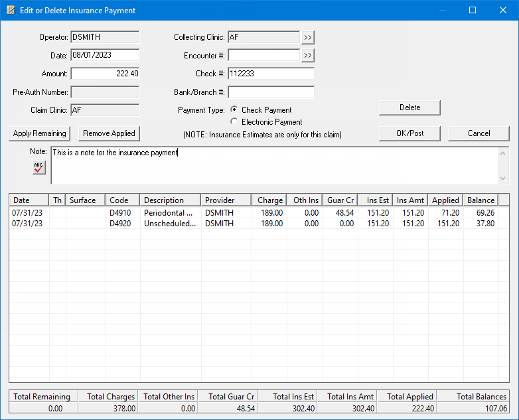
Task: Click the window title bar app icon
Action: point(10,10)
